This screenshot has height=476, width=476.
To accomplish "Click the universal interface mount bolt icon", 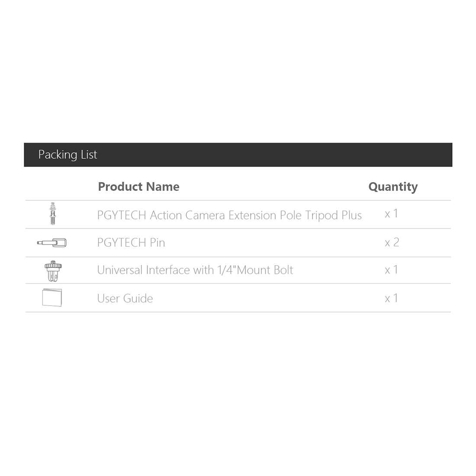I will (x=53, y=271).
